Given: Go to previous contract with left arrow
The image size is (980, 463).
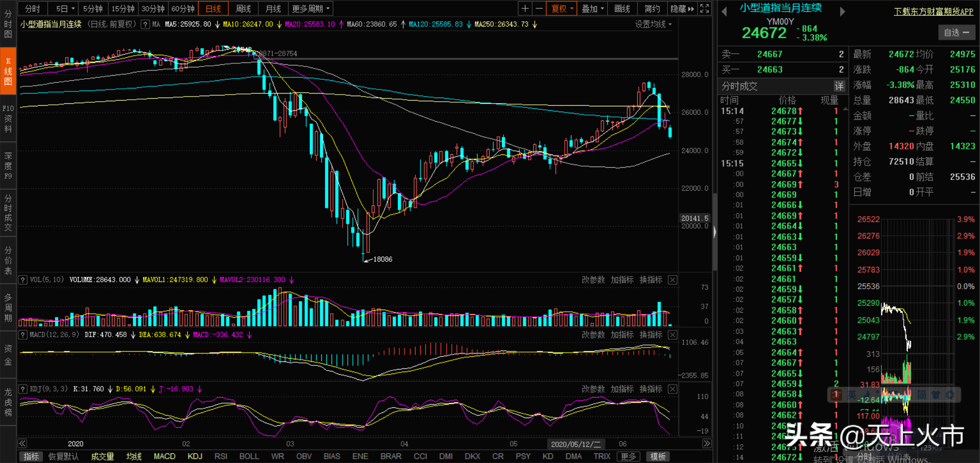Looking at the screenshot, I should (x=724, y=11).
